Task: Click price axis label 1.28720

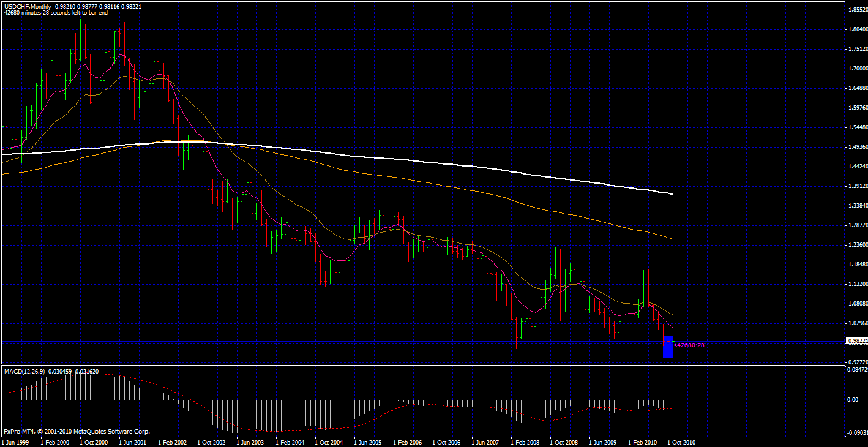Action: 857,225
